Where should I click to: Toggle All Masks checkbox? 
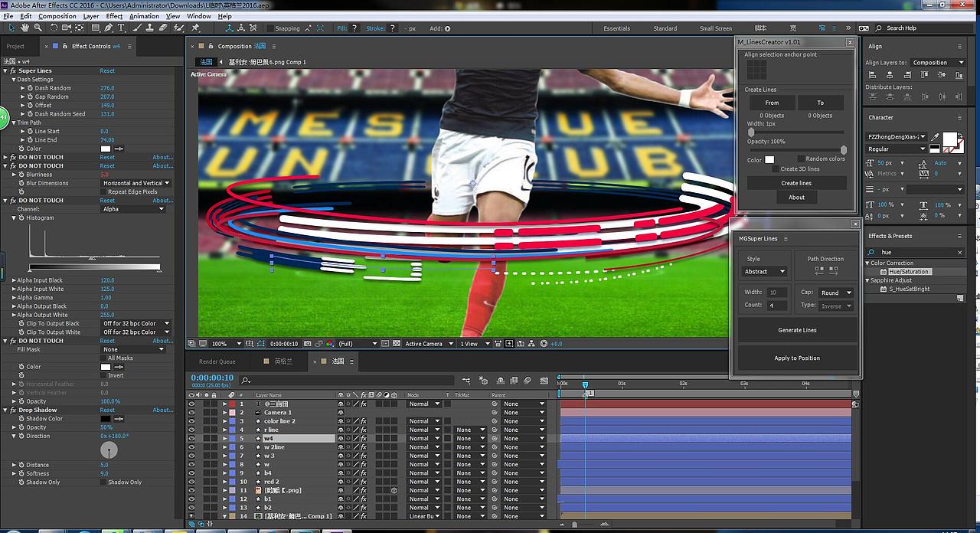(105, 358)
